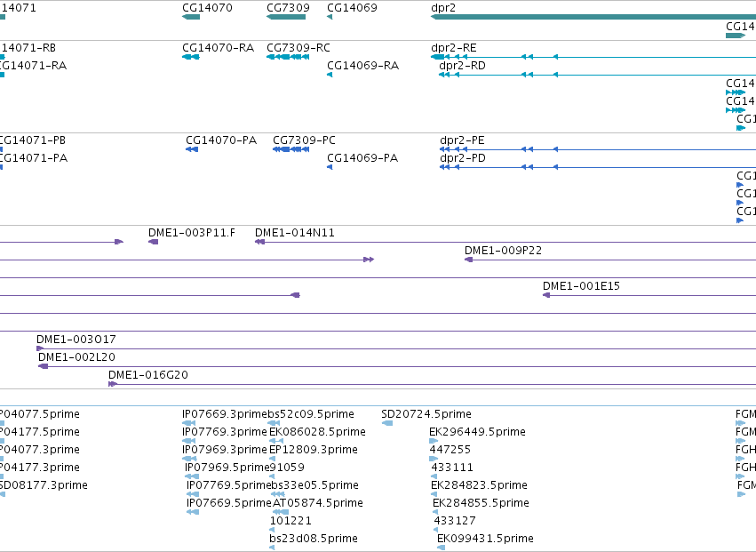Image resolution: width=756 pixels, height=552 pixels.
Task: Click the bs33e05.5prime EST label
Action: [x=314, y=486]
